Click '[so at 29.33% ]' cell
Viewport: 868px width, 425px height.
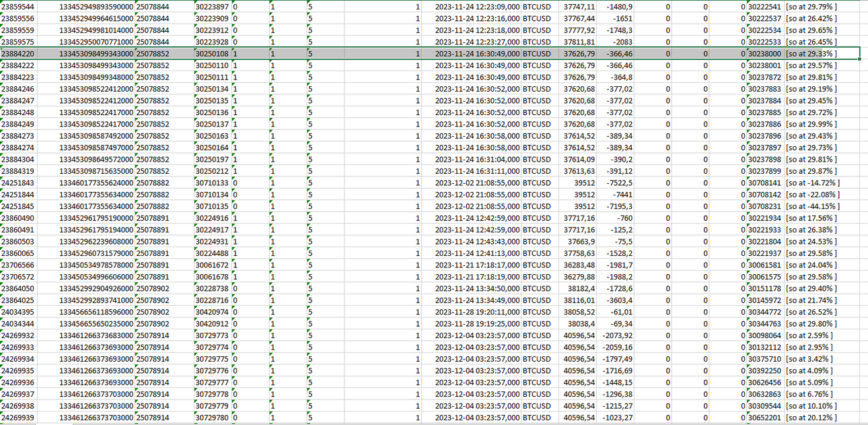(x=822, y=53)
